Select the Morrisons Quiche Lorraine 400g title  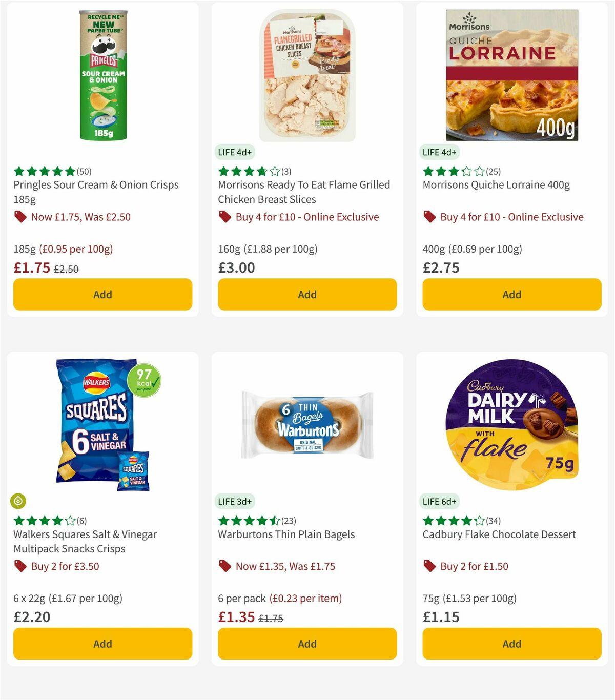pos(496,185)
